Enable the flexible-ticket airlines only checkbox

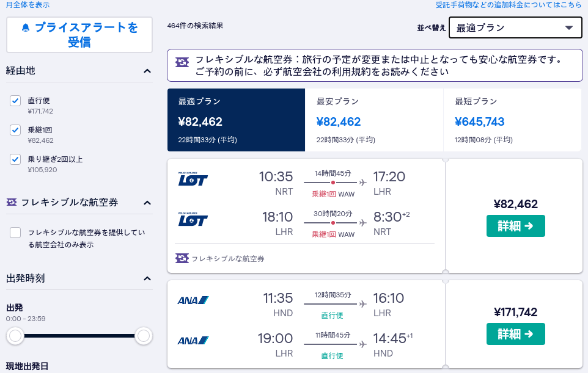click(15, 233)
